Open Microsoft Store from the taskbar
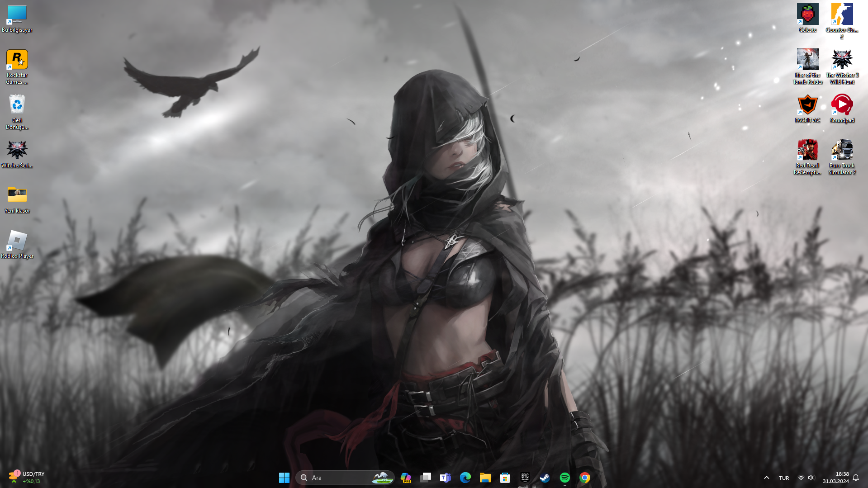868x488 pixels. (505, 478)
